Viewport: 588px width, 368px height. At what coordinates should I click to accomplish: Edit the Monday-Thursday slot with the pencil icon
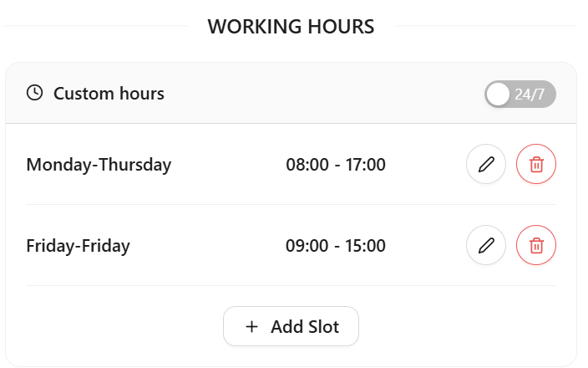click(x=485, y=165)
